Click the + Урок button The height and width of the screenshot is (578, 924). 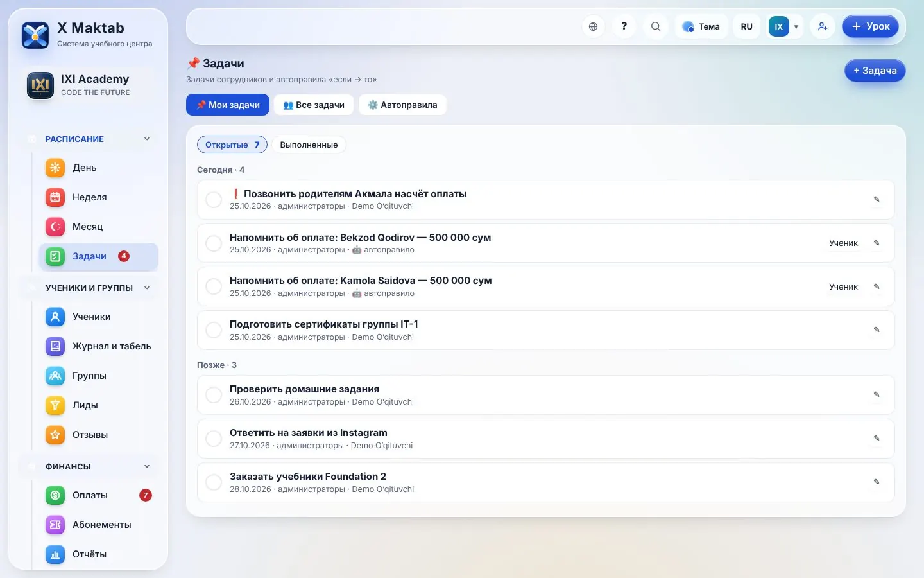870,26
